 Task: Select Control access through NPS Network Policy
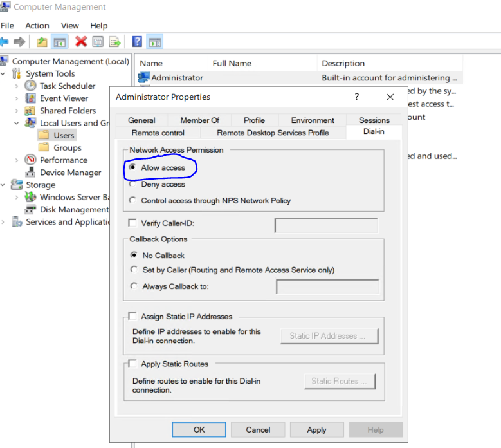132,200
